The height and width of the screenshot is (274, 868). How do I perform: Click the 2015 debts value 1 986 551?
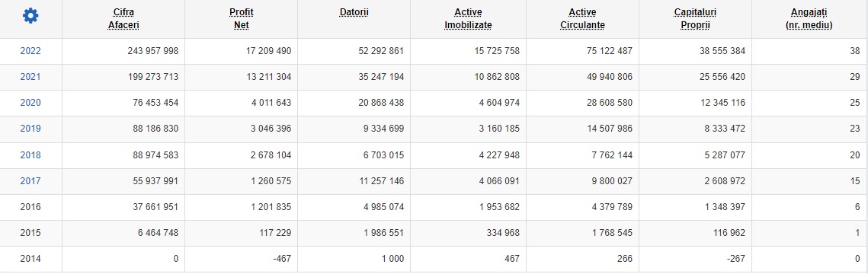click(x=383, y=233)
